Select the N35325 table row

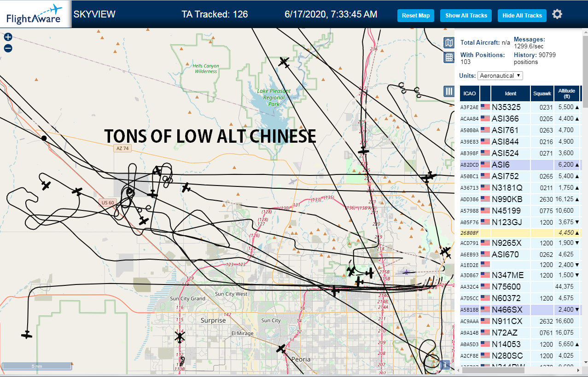[x=520, y=107]
